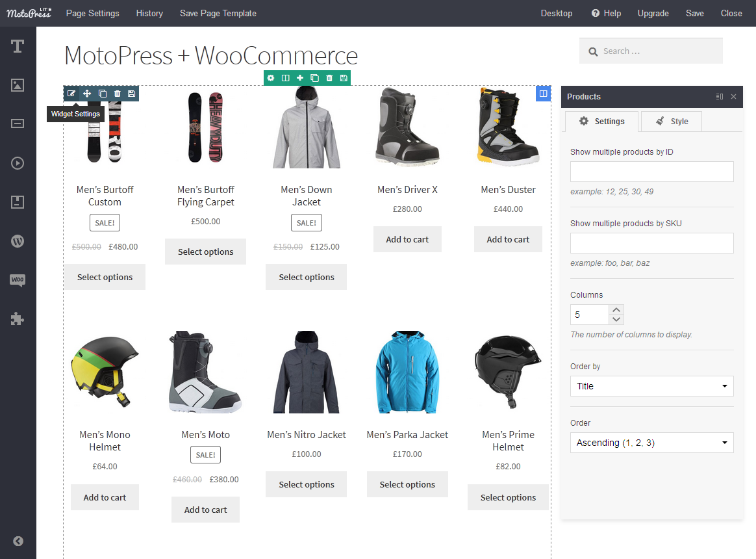Open row settings gear in green toolbar
756x559 pixels.
click(x=271, y=78)
